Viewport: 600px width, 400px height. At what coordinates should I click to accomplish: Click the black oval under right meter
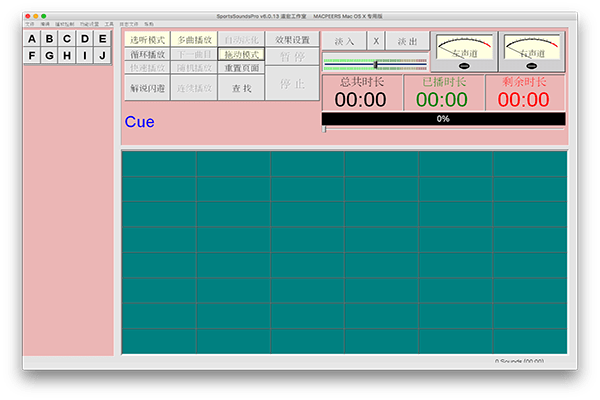[x=532, y=66]
